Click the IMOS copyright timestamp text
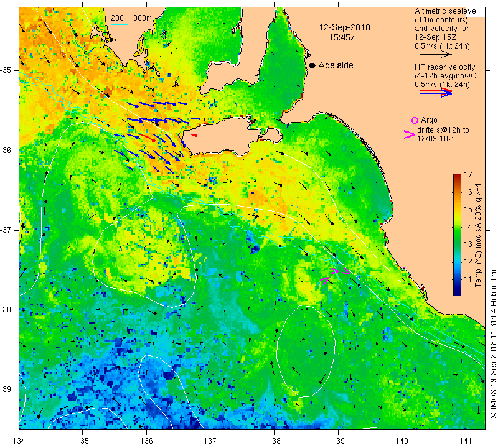The height and width of the screenshot is (448, 498). pos(493,343)
